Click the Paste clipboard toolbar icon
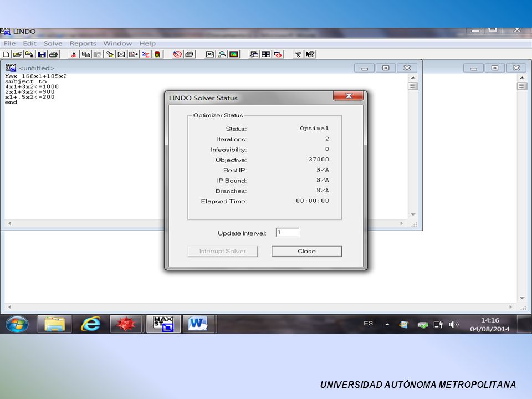The image size is (532, 399). [98, 54]
